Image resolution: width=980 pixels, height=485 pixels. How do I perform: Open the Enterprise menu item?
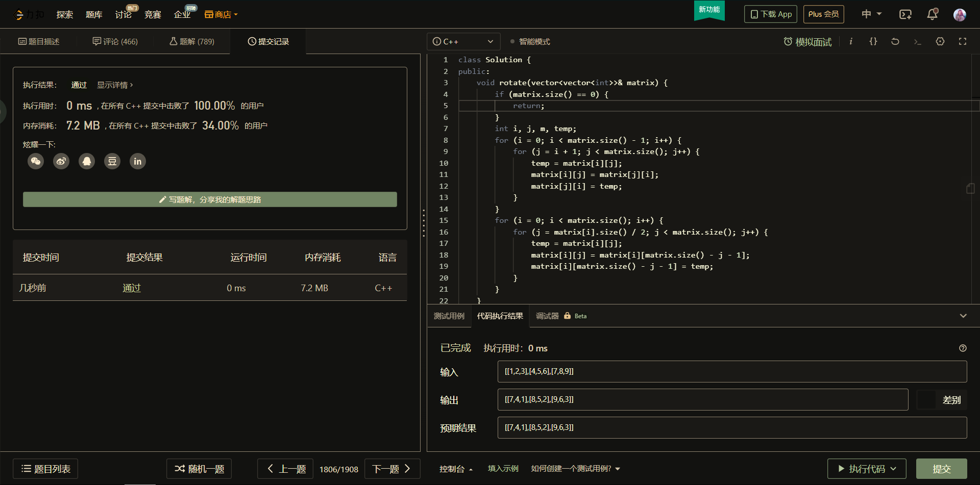tap(182, 14)
